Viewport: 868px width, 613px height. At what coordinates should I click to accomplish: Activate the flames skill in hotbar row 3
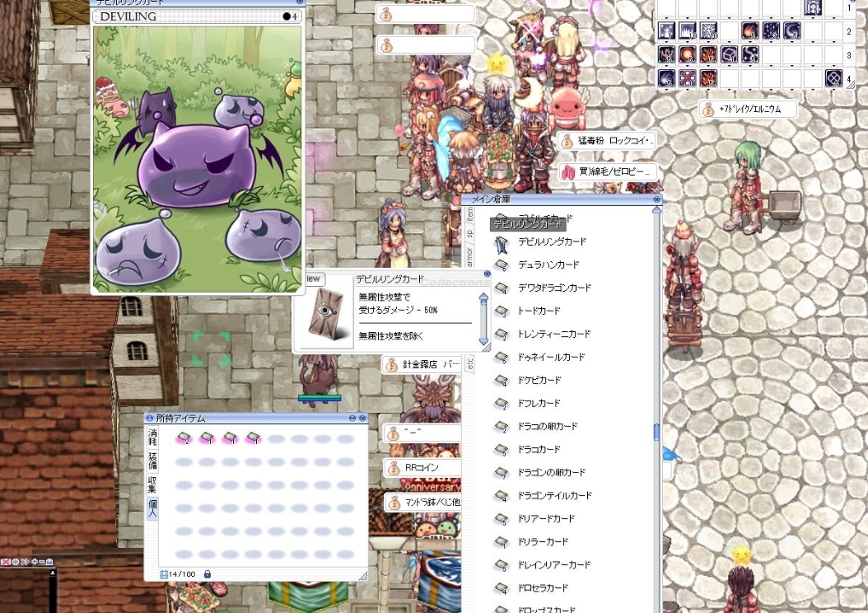point(708,54)
